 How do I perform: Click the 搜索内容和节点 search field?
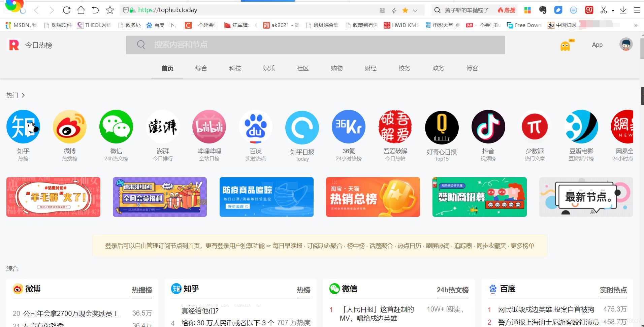315,45
